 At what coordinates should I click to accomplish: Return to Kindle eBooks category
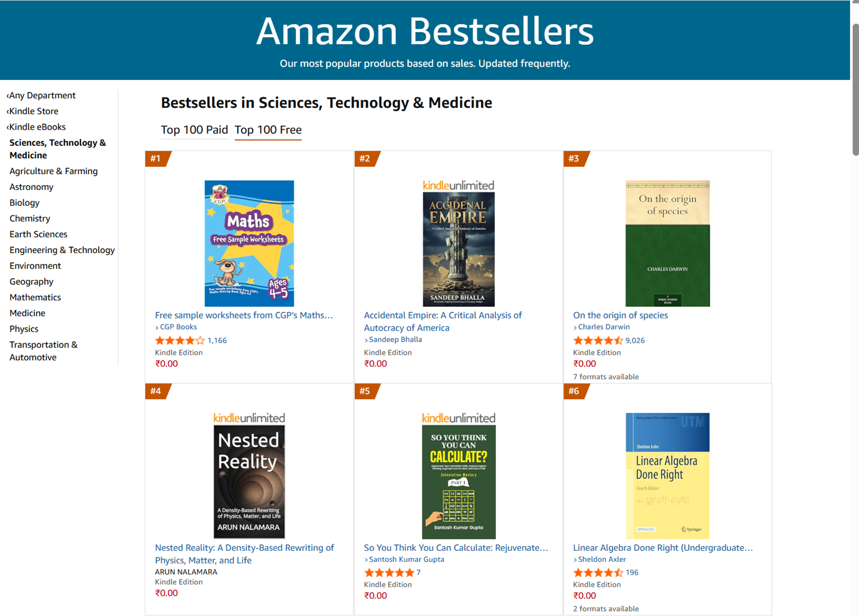pyautogui.click(x=37, y=127)
